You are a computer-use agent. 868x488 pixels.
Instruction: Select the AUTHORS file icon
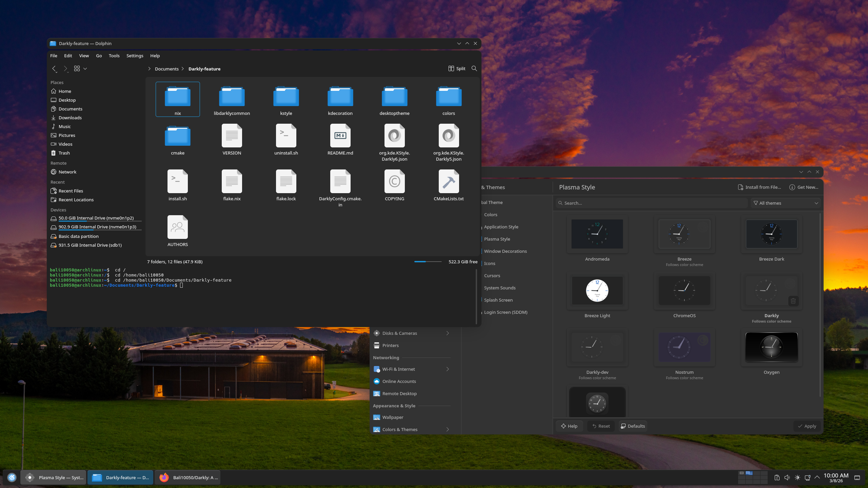pyautogui.click(x=178, y=227)
